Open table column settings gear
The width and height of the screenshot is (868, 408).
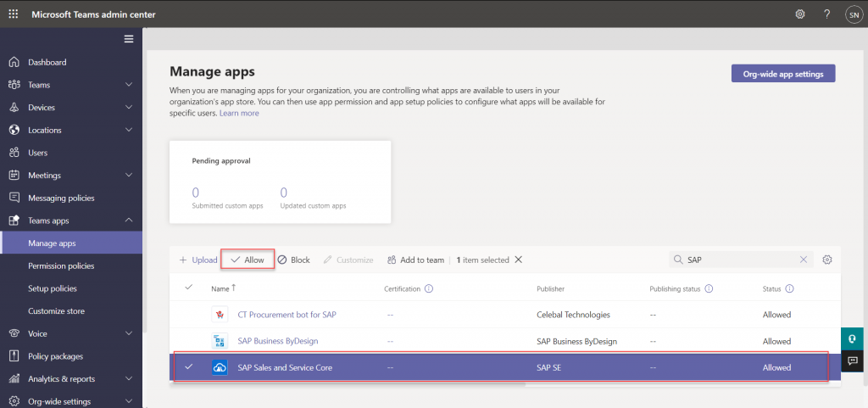[x=827, y=260]
